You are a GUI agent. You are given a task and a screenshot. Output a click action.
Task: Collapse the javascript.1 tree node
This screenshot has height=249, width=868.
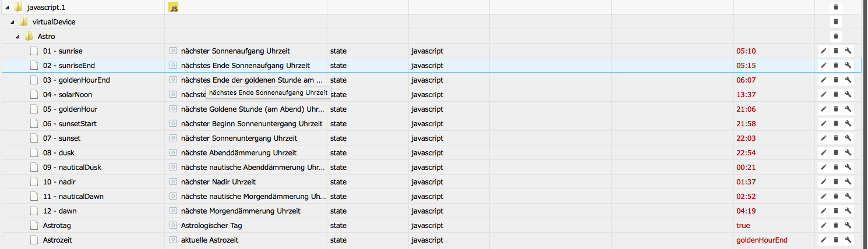pyautogui.click(x=6, y=7)
